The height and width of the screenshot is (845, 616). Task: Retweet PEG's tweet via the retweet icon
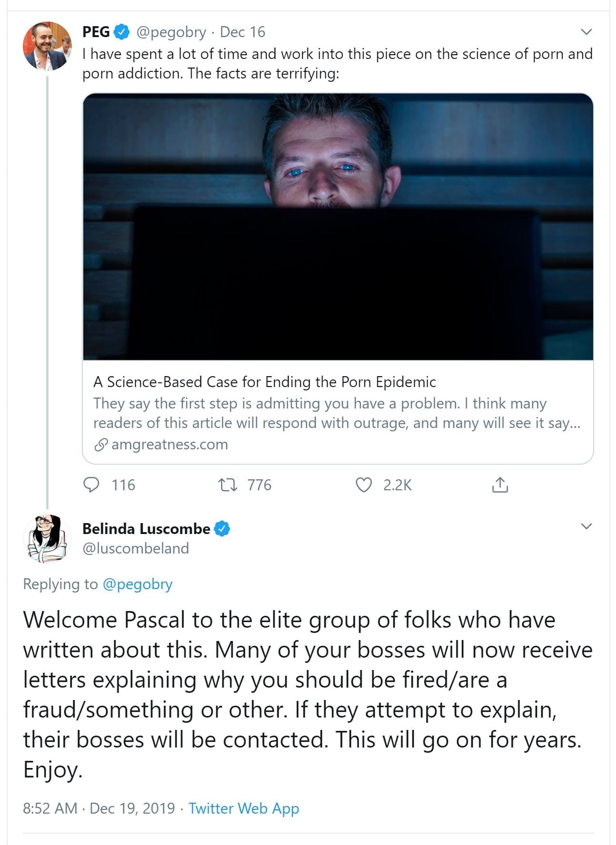point(227,485)
